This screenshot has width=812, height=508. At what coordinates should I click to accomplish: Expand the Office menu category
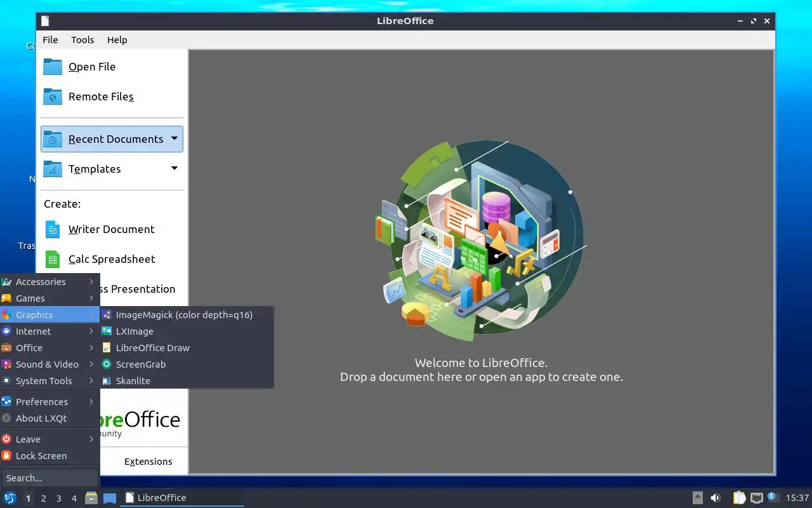[x=49, y=348]
